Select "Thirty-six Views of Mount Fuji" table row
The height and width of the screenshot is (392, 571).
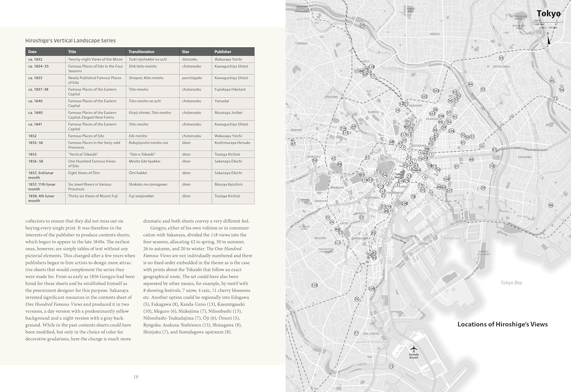tap(93, 196)
